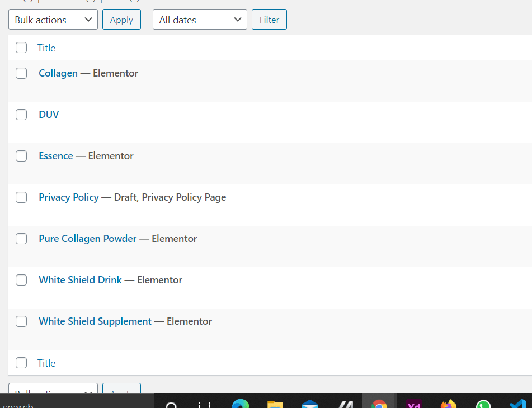
Task: Open File Explorer from the taskbar
Action: point(275,404)
